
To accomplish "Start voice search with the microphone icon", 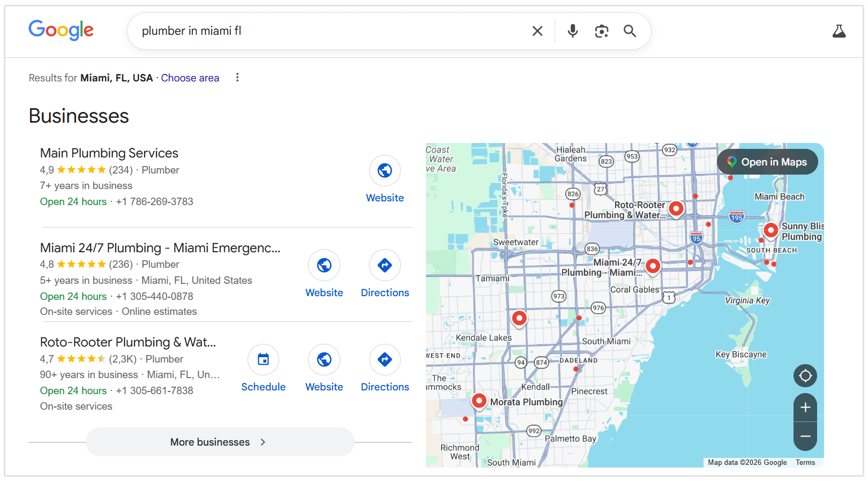I will coord(573,31).
